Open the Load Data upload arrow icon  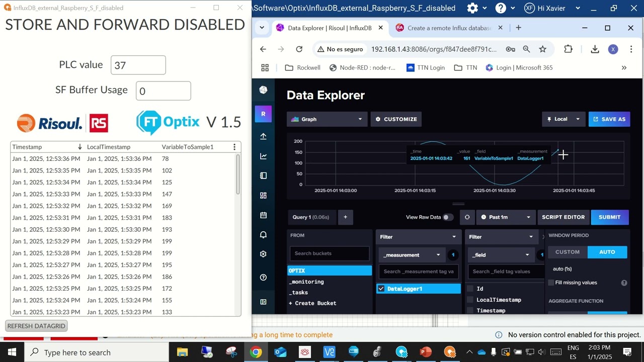coord(263,136)
